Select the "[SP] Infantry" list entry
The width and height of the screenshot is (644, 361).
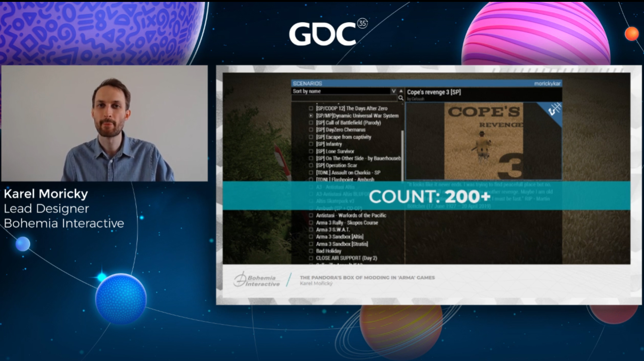pyautogui.click(x=329, y=144)
